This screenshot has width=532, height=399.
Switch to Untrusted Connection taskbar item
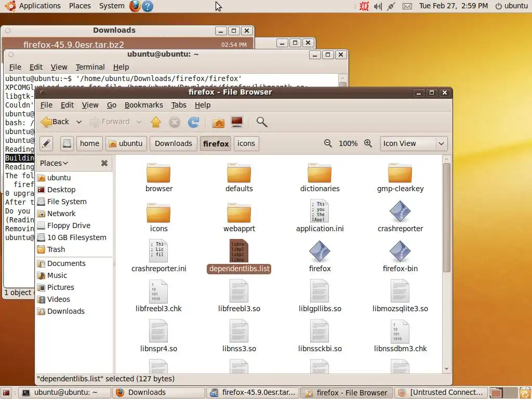coord(441,393)
